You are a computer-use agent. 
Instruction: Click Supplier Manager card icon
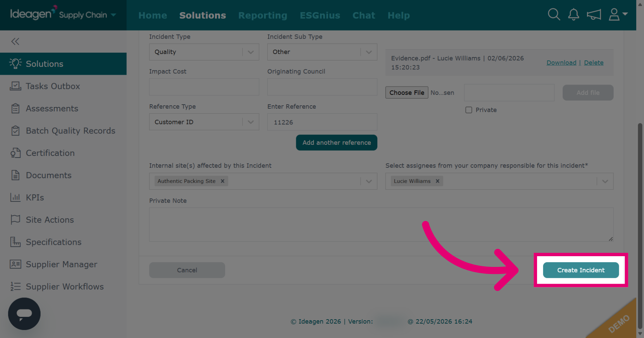(x=15, y=264)
